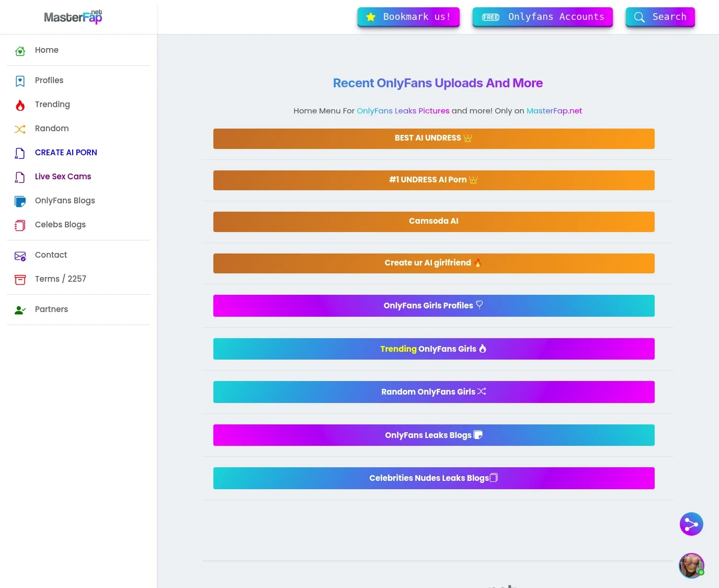Open Live Sex Cams from sidebar

pyautogui.click(x=78, y=177)
